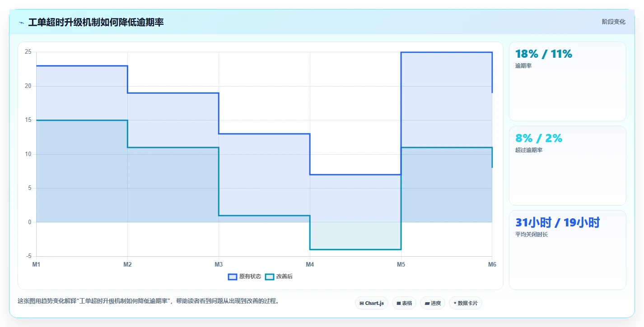Select the 表格 tag chip

pos(404,303)
